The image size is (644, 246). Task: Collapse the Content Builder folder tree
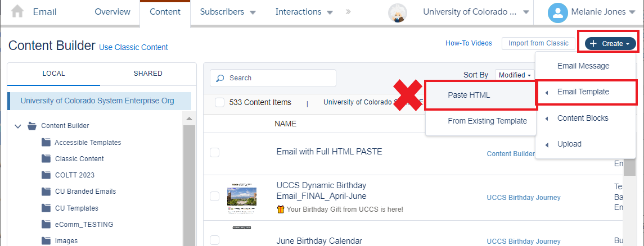(17, 126)
